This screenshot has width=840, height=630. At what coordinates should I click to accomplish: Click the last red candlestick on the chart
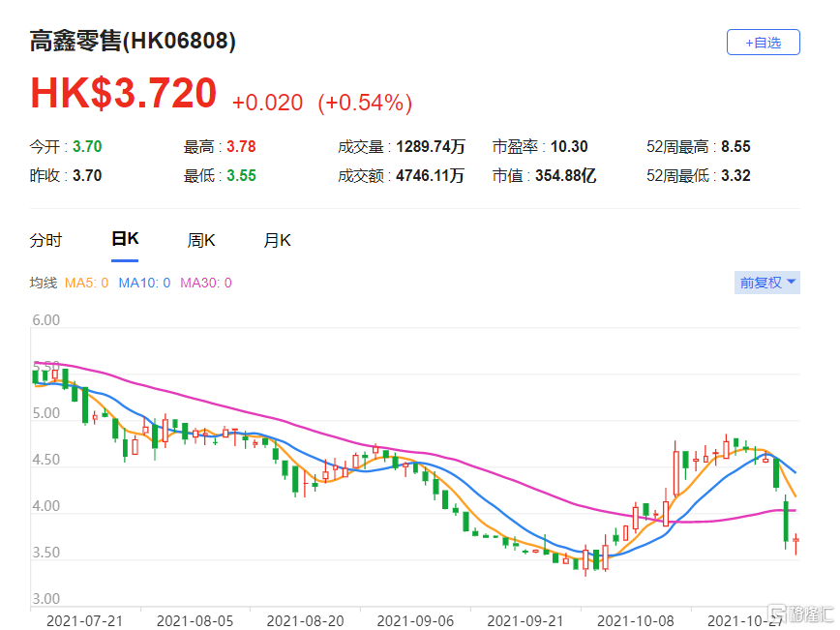[796, 543]
